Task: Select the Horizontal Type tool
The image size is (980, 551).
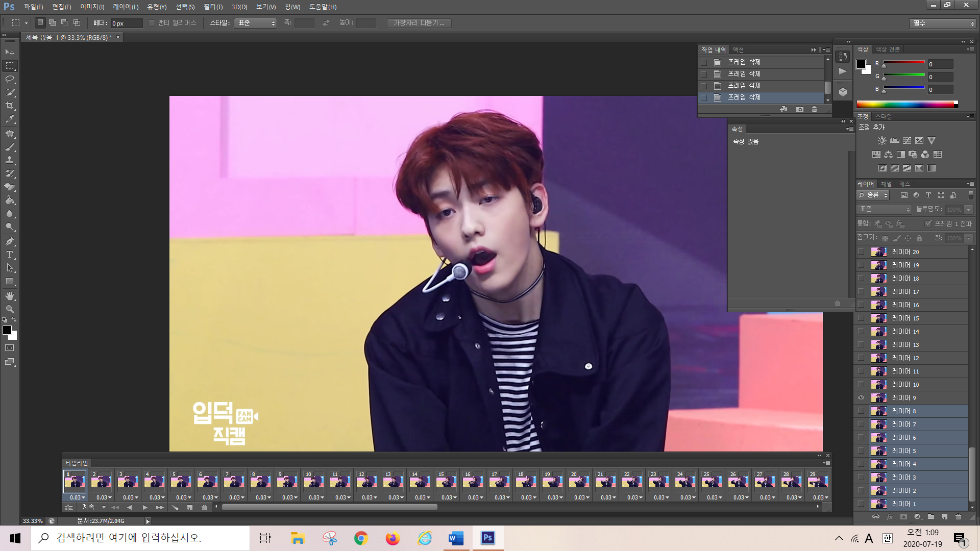Action: pyautogui.click(x=10, y=255)
